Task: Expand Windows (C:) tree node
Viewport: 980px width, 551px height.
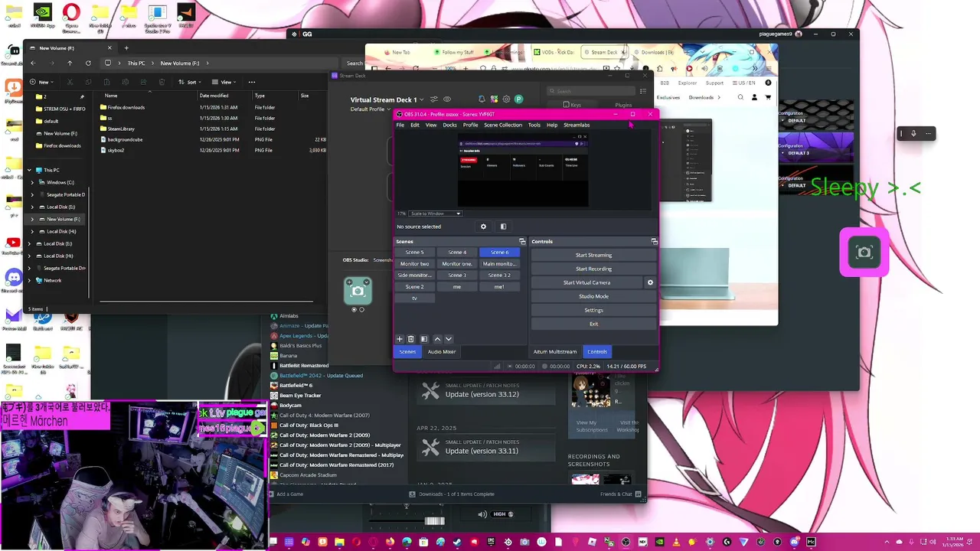Action: coord(32,182)
